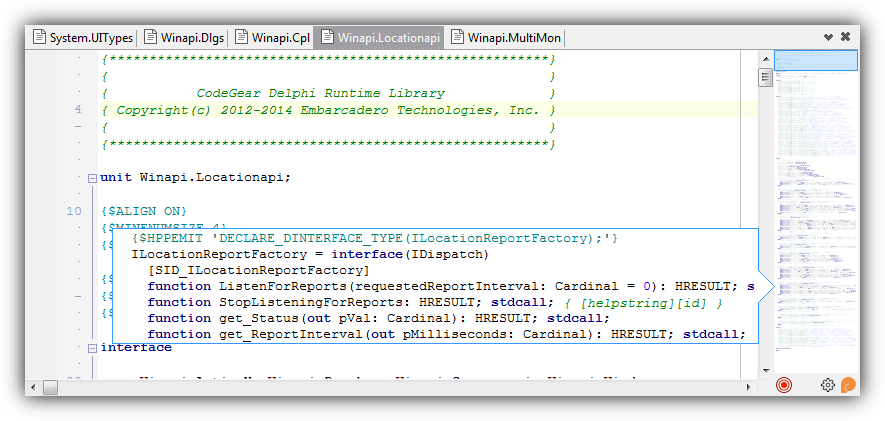Image resolution: width=885 pixels, height=421 pixels.
Task: Click the orange logo icon
Action: 848,385
